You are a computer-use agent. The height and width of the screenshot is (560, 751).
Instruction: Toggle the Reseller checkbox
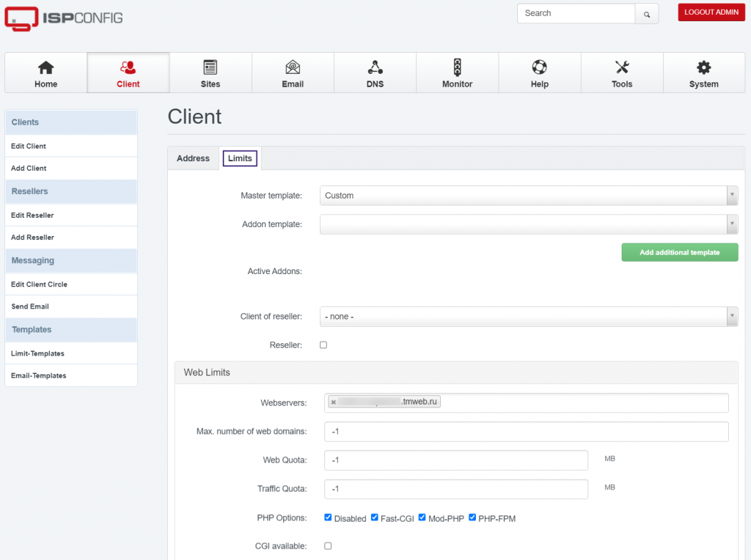(x=323, y=345)
